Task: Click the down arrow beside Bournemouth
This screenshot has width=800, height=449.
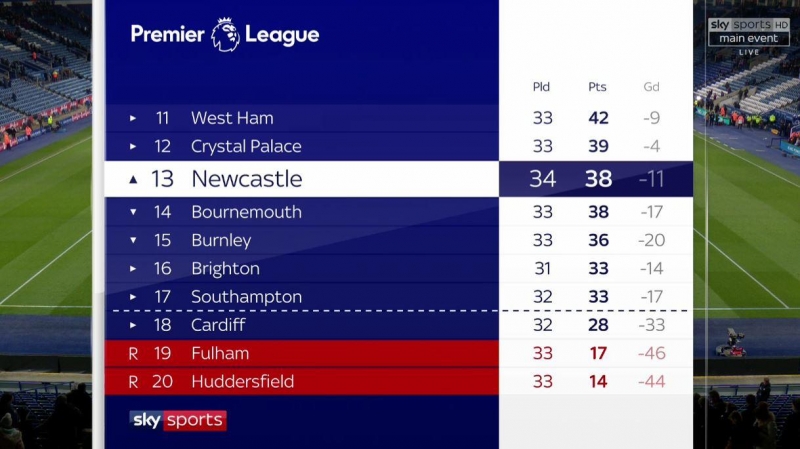Action: (133, 212)
